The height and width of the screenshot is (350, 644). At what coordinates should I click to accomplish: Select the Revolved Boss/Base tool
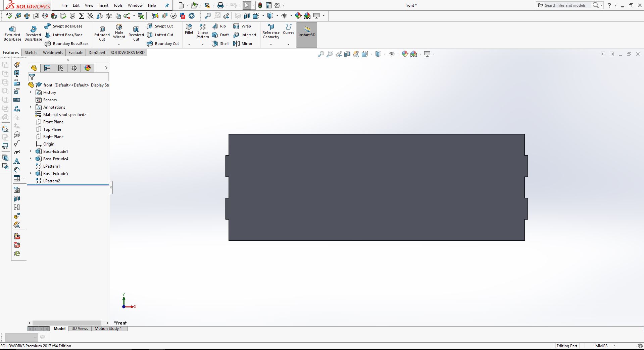pos(33,34)
